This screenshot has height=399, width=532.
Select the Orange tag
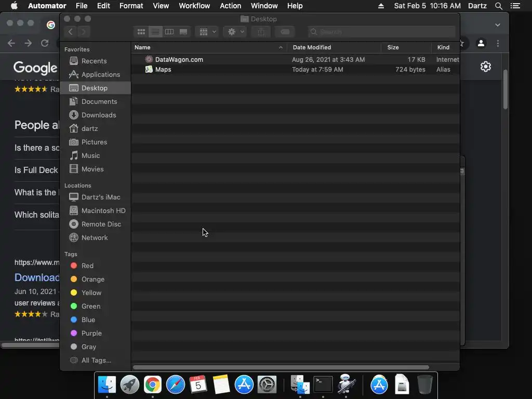point(95,279)
